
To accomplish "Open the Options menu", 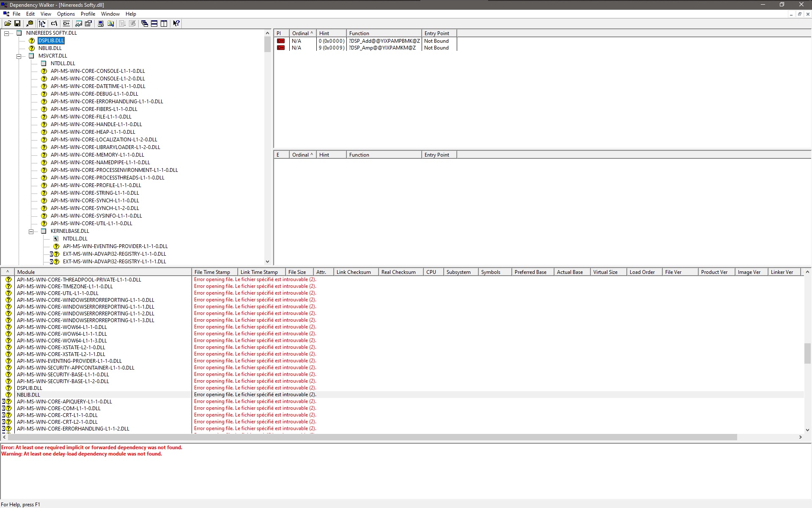I will click(x=66, y=14).
